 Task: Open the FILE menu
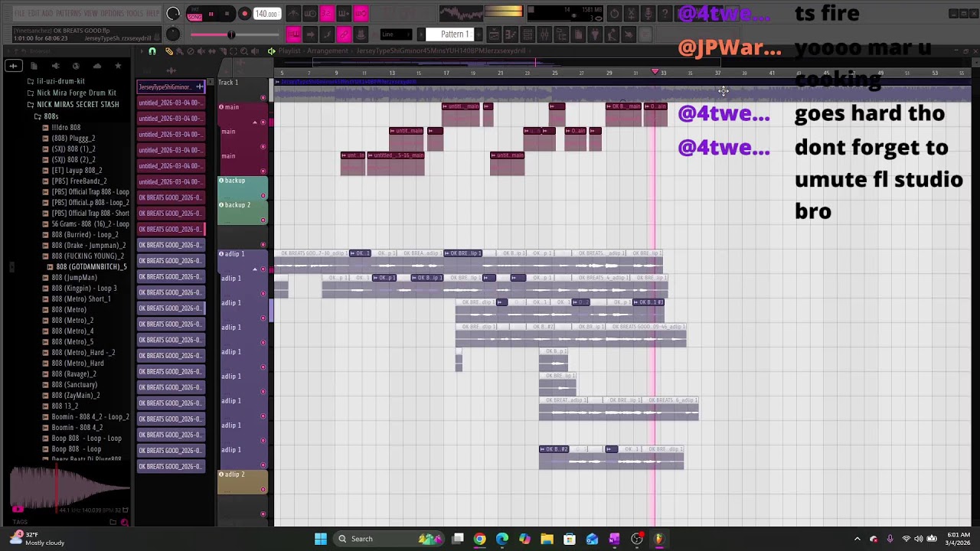pos(19,14)
